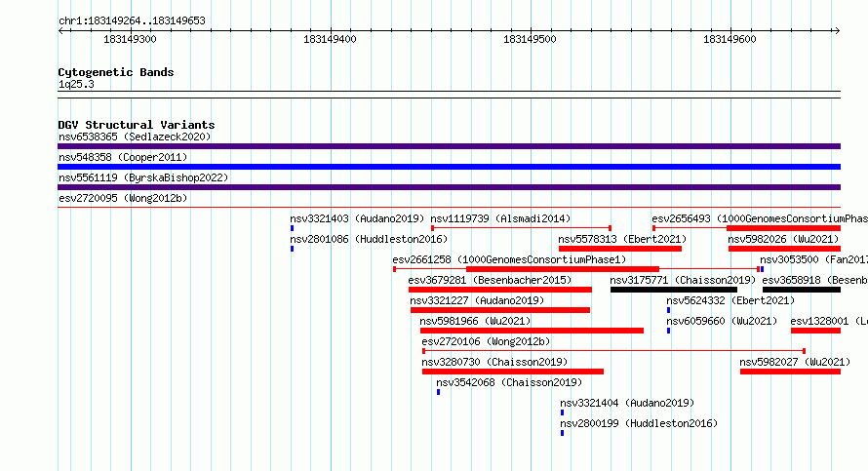Select nsv3175771 (Chaisson2019) label
868x471 pixels.
pos(683,280)
